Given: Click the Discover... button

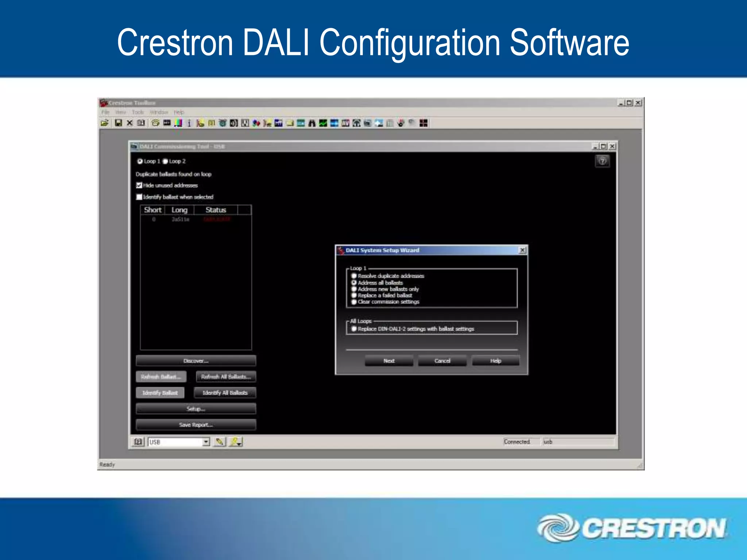Looking at the screenshot, I should click(x=196, y=361).
